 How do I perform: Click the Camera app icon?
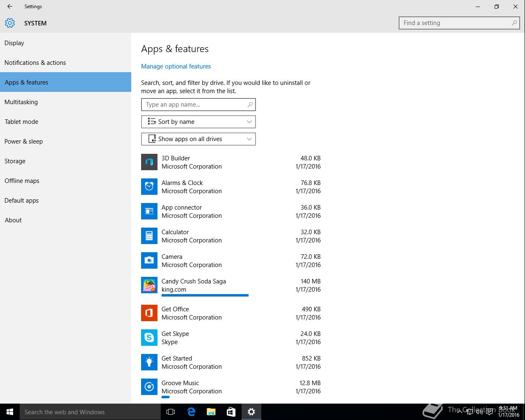coord(149,260)
